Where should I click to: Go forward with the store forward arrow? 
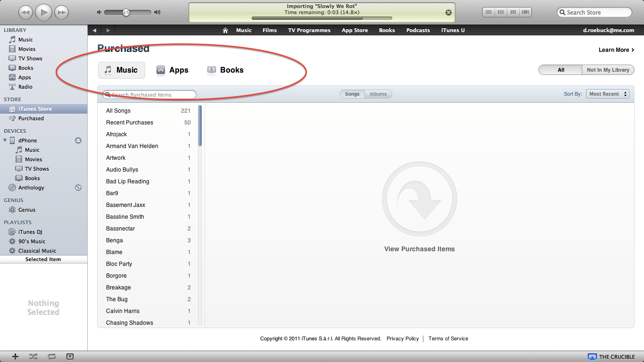tap(108, 30)
